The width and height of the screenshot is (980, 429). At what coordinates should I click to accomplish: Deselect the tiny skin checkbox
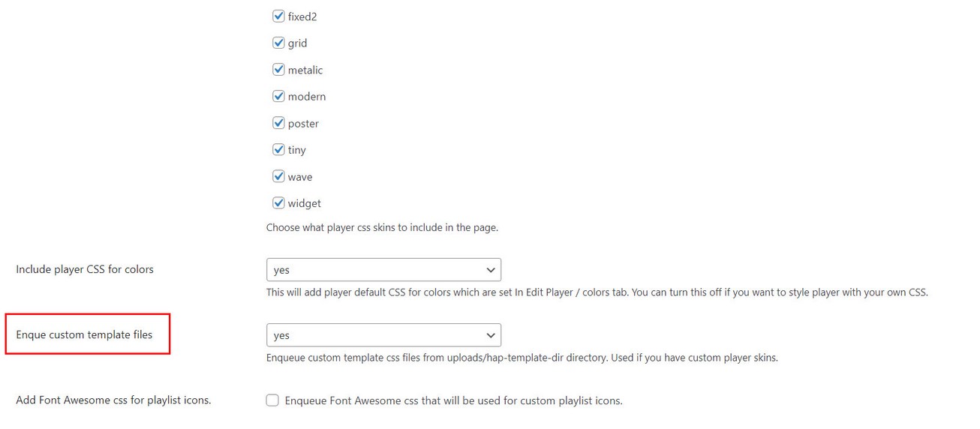[x=278, y=150]
